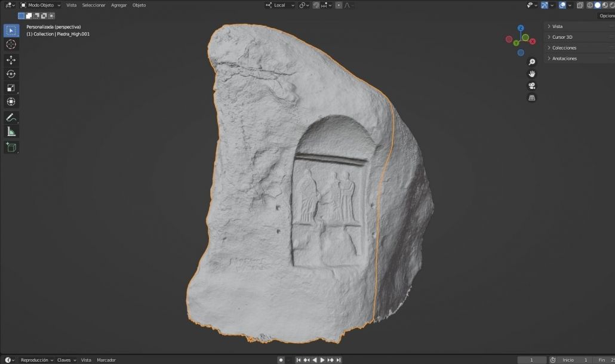Image resolution: width=615 pixels, height=364 pixels.
Task: Open pivot point dropdown
Action: click(304, 5)
